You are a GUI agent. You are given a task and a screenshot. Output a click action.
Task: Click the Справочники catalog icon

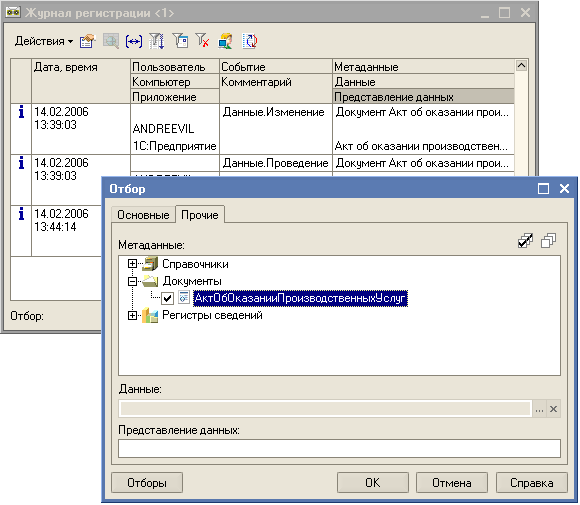coord(150,264)
